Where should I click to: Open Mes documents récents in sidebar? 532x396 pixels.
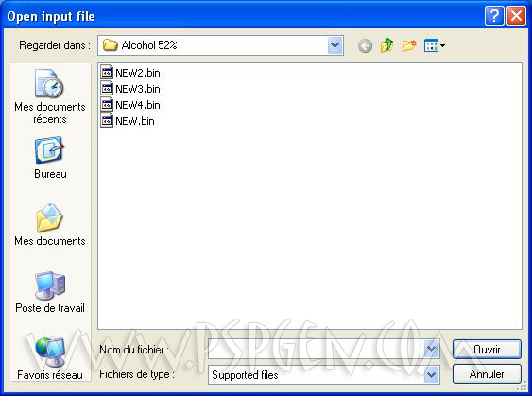click(50, 96)
